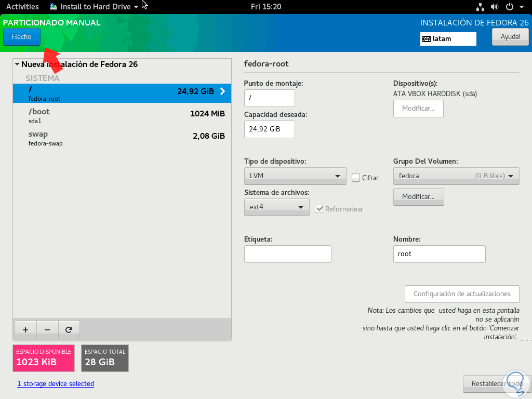Image resolution: width=532 pixels, height=399 pixels.
Task: Click the SISTEMA section heading
Action: pyautogui.click(x=43, y=78)
